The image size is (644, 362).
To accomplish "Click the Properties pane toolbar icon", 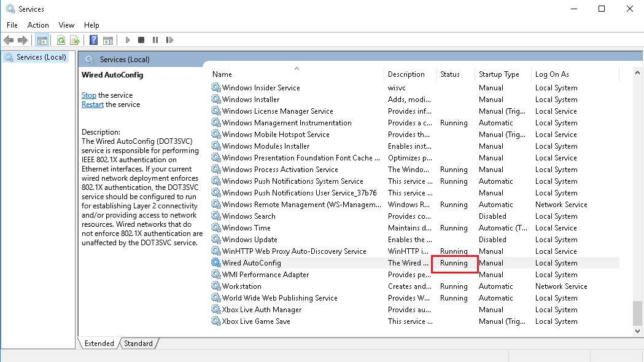I will (x=108, y=40).
